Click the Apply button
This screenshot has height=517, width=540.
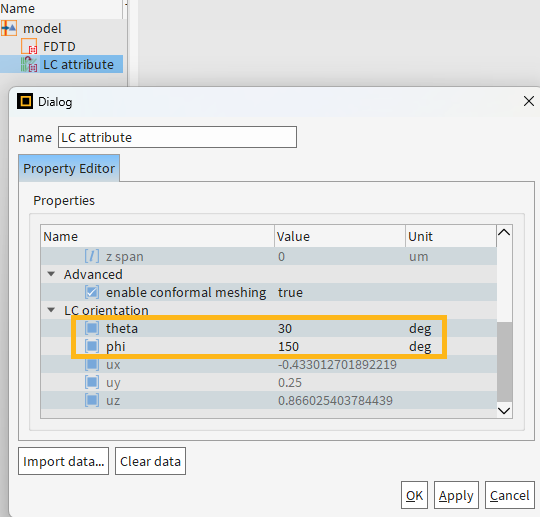point(456,495)
